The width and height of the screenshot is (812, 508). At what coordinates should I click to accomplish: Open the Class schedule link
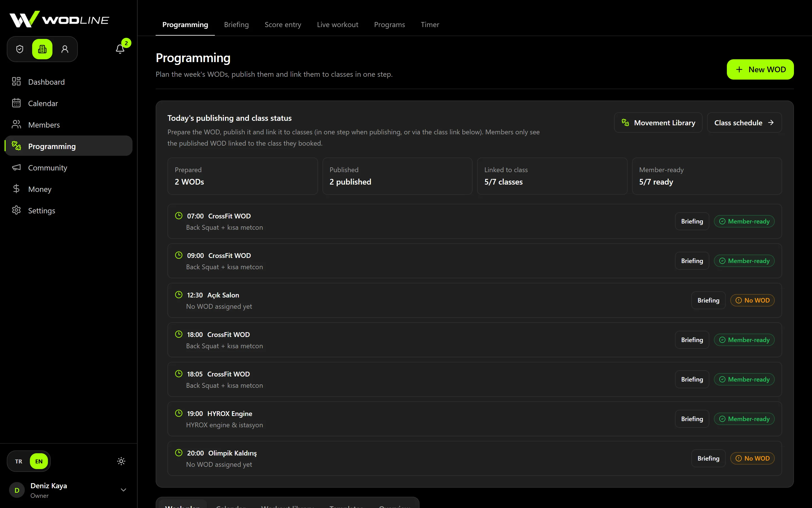[744, 123]
